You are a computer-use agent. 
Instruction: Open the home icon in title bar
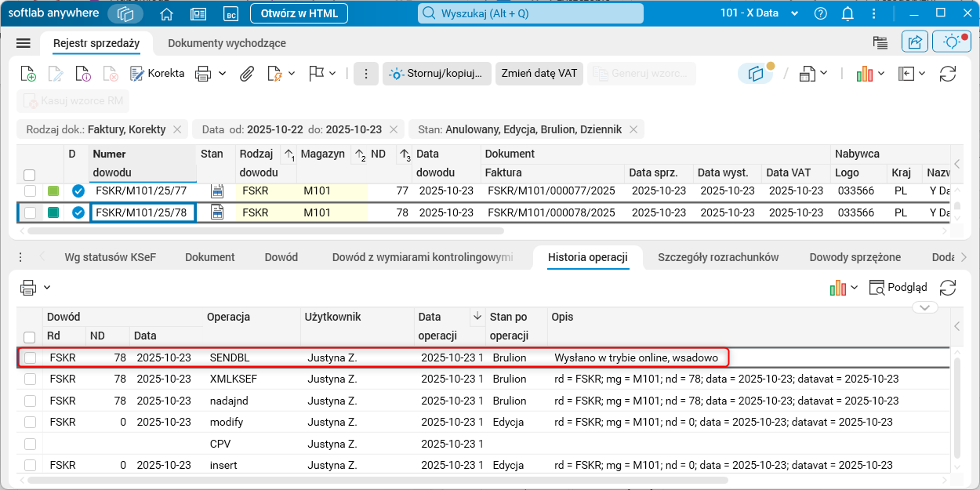click(166, 14)
